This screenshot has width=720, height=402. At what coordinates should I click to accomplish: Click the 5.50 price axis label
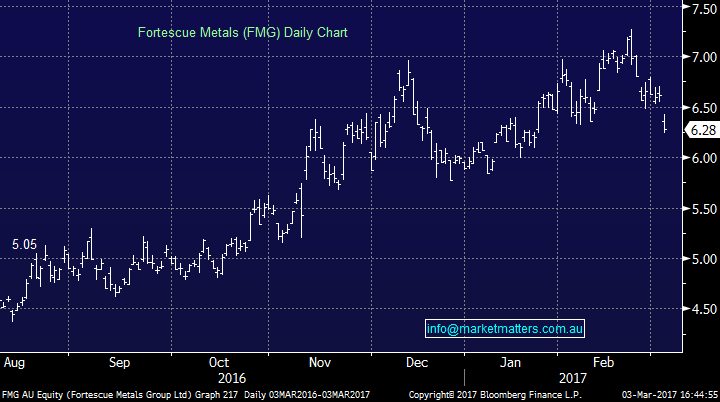[704, 209]
